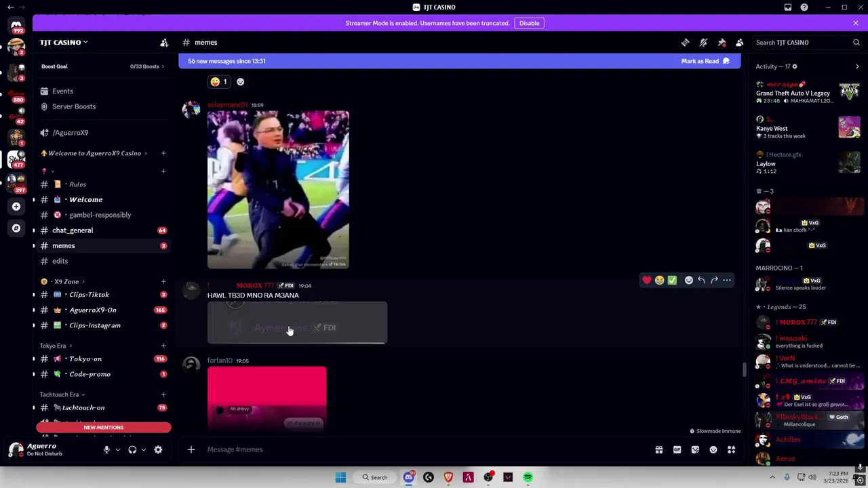Open microphone input options arrow
The image size is (868, 488).
coord(117,449)
